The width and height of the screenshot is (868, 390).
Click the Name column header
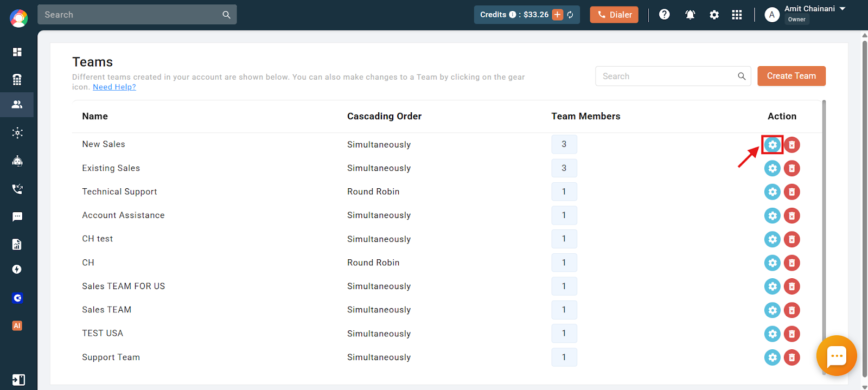(95, 116)
